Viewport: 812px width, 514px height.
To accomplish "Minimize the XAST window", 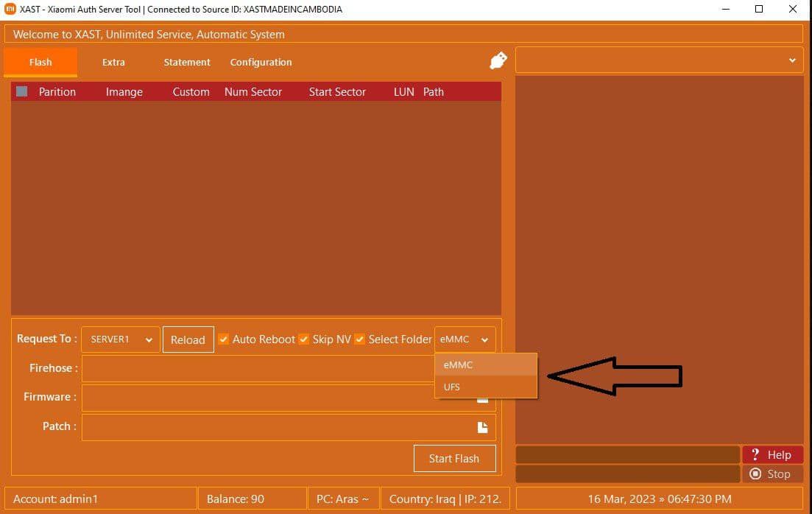I will tap(726, 9).
